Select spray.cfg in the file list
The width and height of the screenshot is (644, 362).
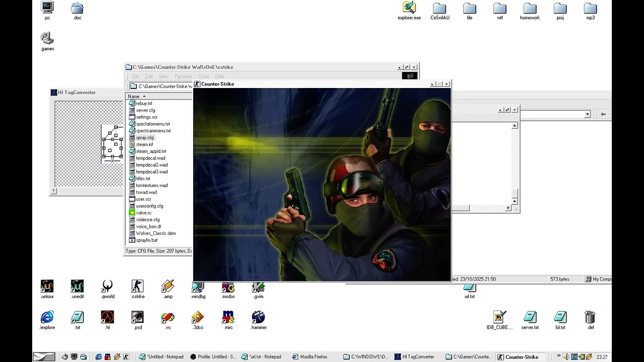(141, 137)
